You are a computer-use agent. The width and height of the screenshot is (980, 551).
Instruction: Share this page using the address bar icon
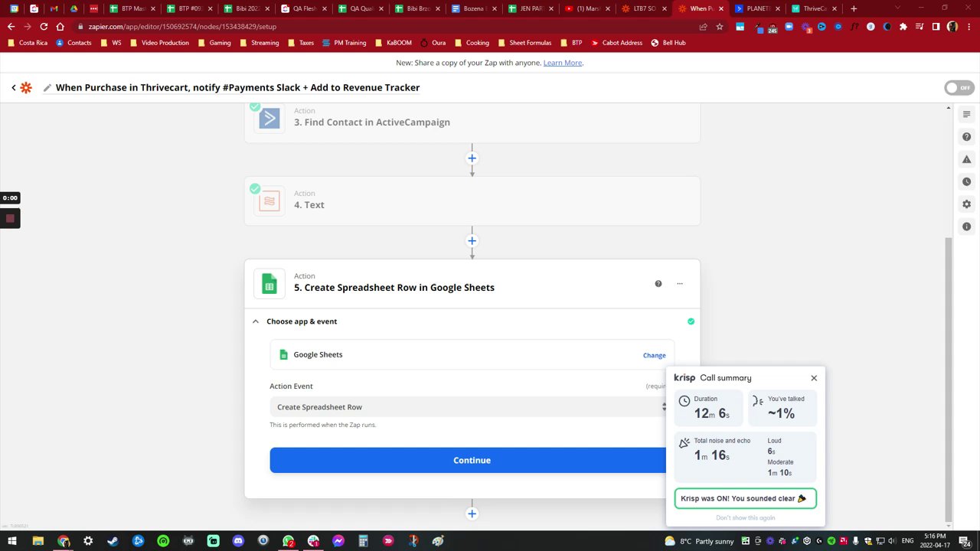(x=703, y=26)
